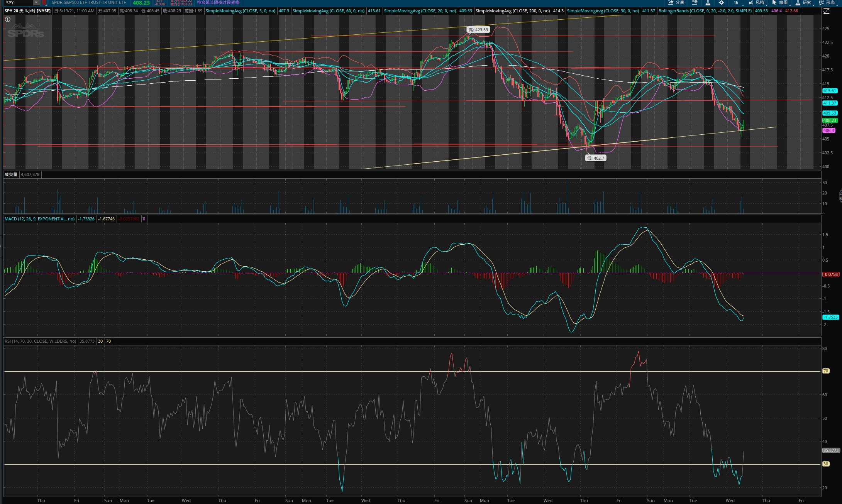This screenshot has height=504, width=842.
Task: Click the 411.37 price axis bubble
Action: click(830, 103)
